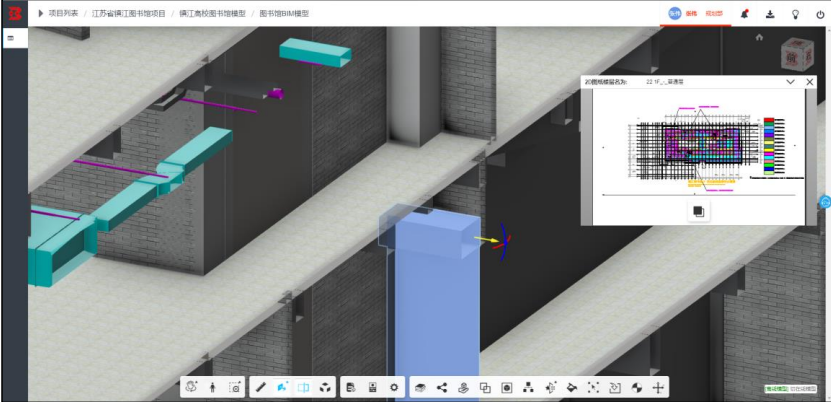Click the red app logo

[14, 13]
